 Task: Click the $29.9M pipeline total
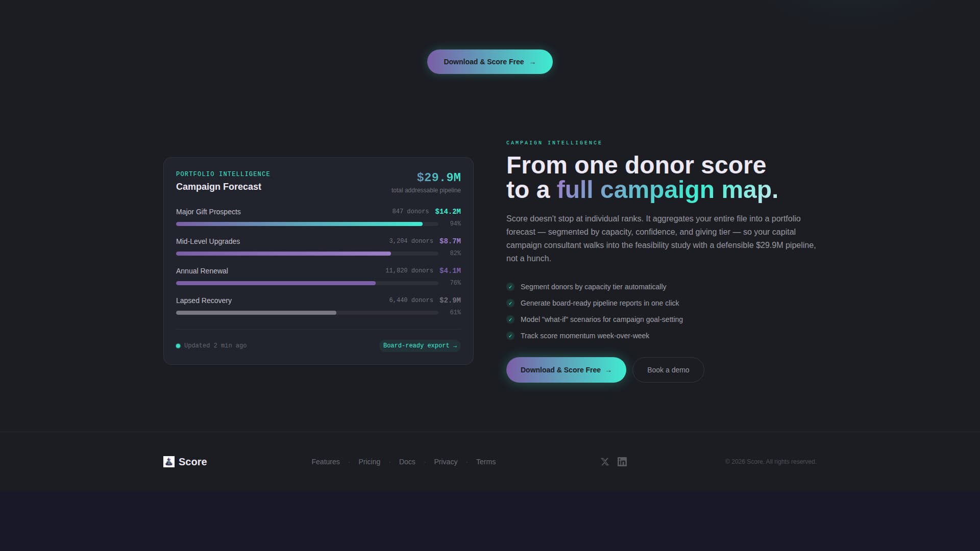tap(439, 177)
